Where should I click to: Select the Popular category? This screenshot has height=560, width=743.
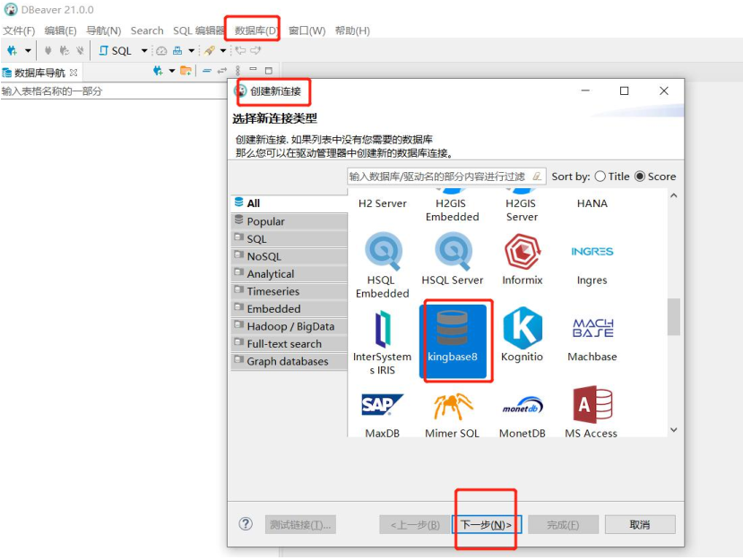tap(289, 221)
